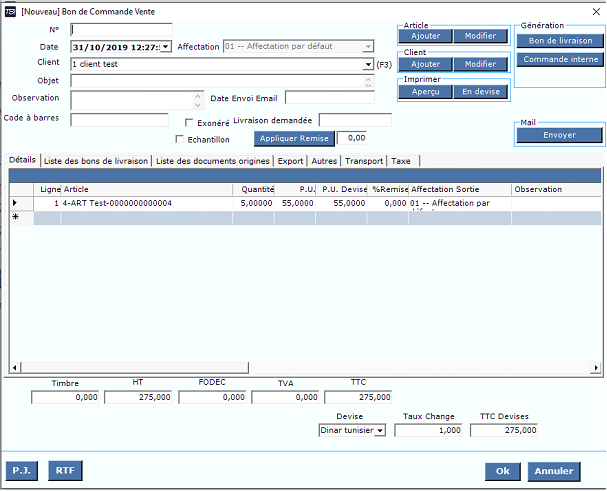Open the Transport tab

click(364, 160)
